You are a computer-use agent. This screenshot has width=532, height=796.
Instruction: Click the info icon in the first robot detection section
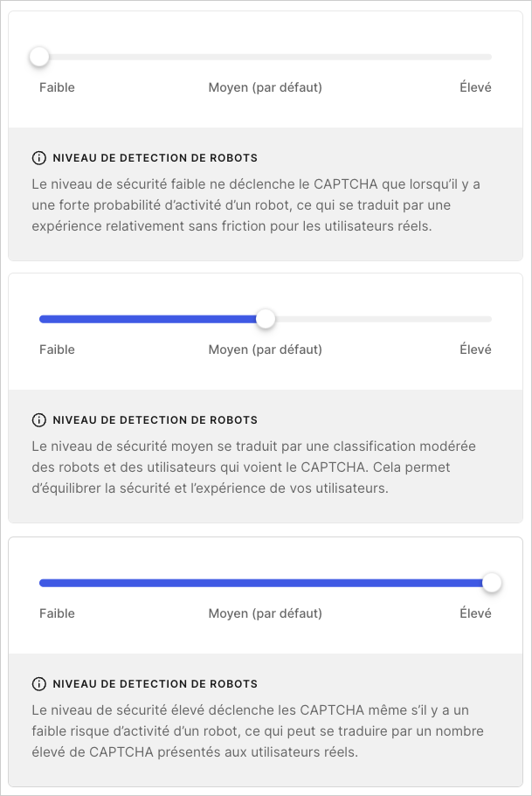click(38, 158)
